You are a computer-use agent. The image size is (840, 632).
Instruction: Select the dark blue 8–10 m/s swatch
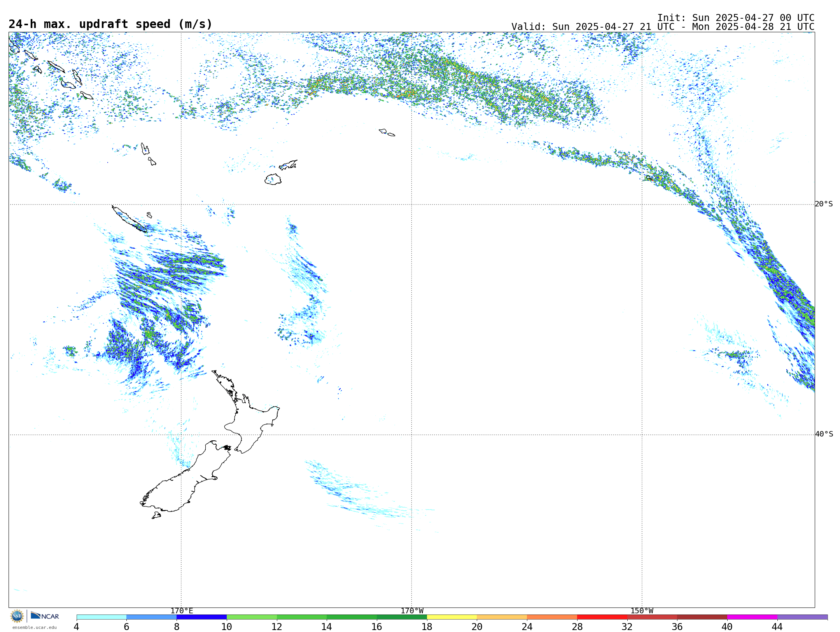pos(201,617)
